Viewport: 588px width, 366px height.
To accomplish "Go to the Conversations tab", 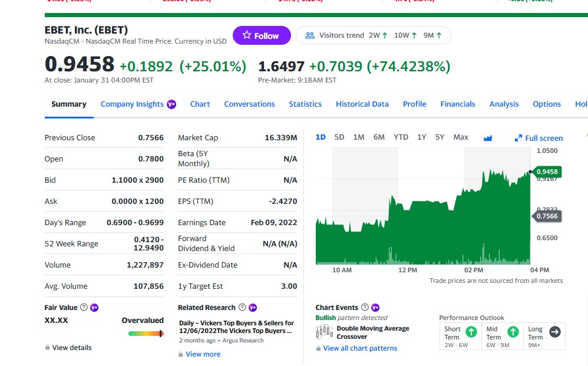I will click(249, 104).
